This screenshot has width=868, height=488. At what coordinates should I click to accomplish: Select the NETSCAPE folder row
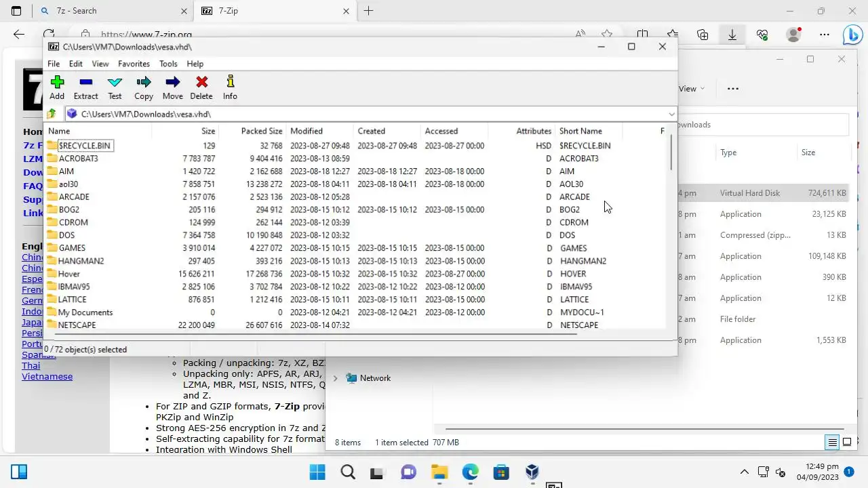[x=356, y=325]
